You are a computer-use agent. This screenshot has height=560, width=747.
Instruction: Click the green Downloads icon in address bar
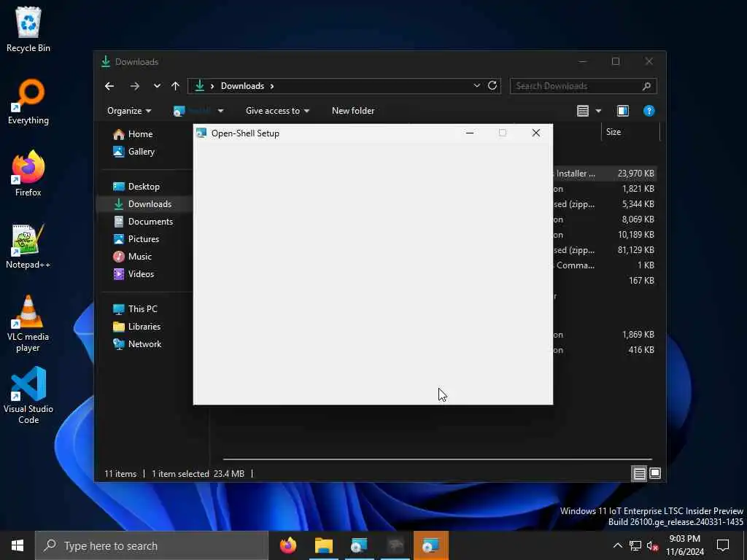coord(200,86)
